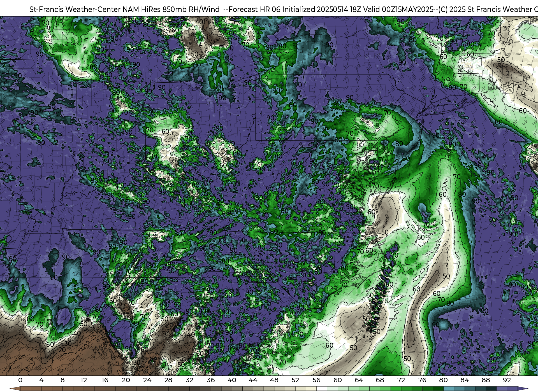Click color bar label '72'

click(401, 380)
